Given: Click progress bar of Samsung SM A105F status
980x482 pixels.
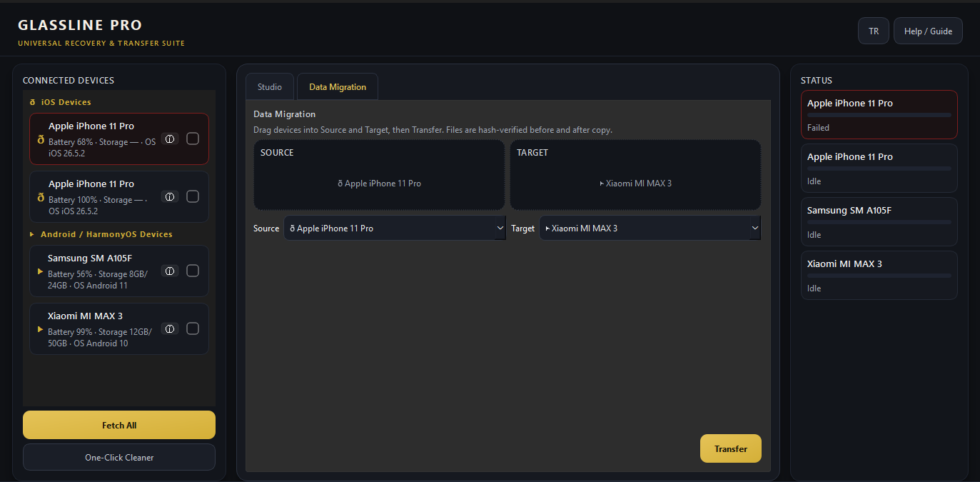Looking at the screenshot, I should coord(879,222).
